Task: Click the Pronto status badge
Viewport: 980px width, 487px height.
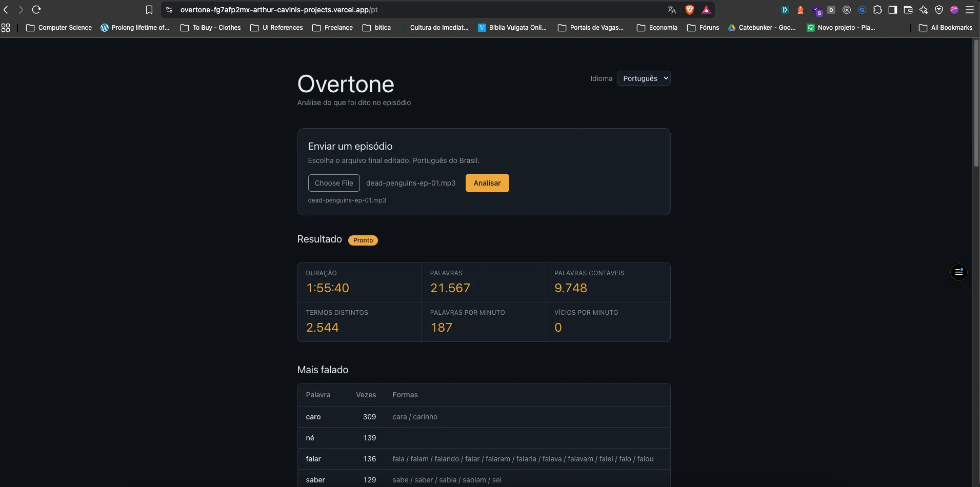Action: 363,240
